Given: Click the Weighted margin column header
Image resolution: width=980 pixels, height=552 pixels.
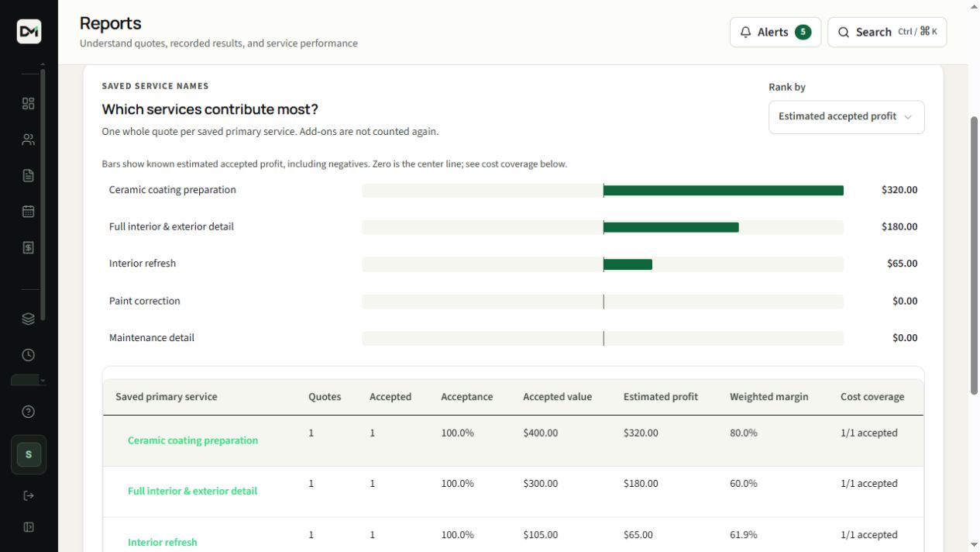Looking at the screenshot, I should pyautogui.click(x=769, y=396).
